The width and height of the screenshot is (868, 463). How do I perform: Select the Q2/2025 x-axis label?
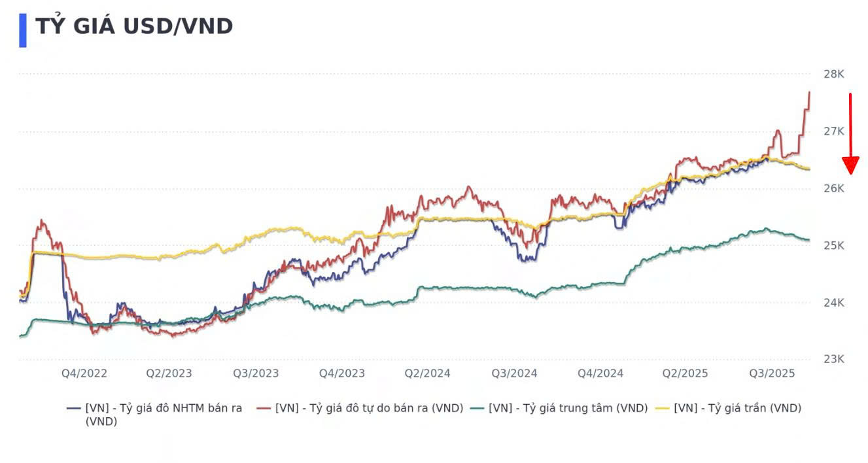click(686, 373)
